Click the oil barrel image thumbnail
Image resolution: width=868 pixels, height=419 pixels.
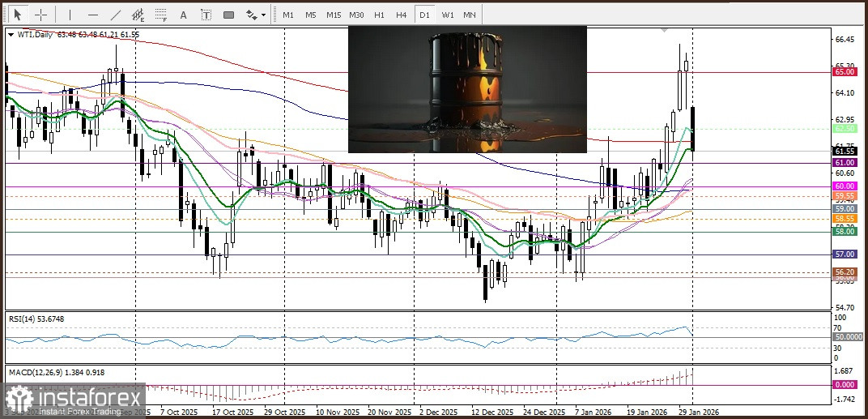point(467,89)
